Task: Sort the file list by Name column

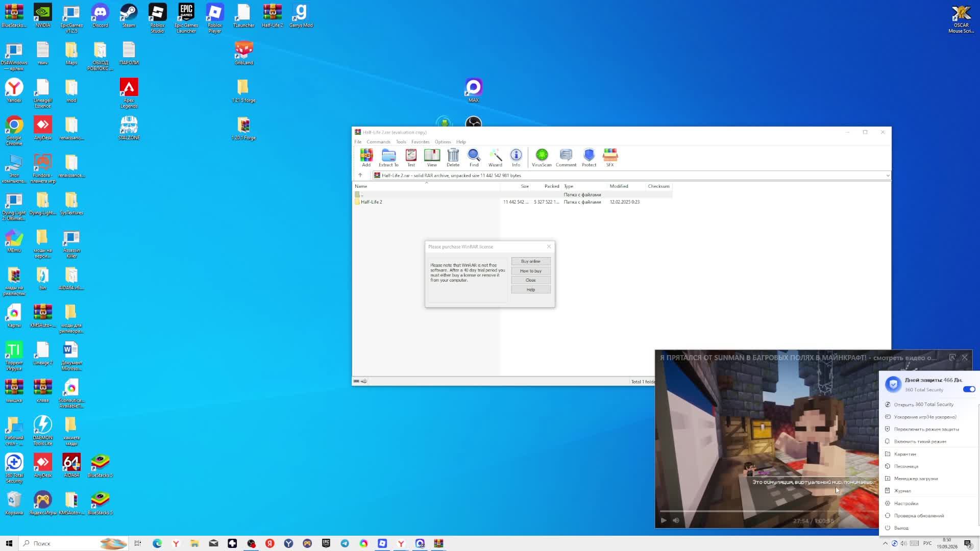Action: 426,186
